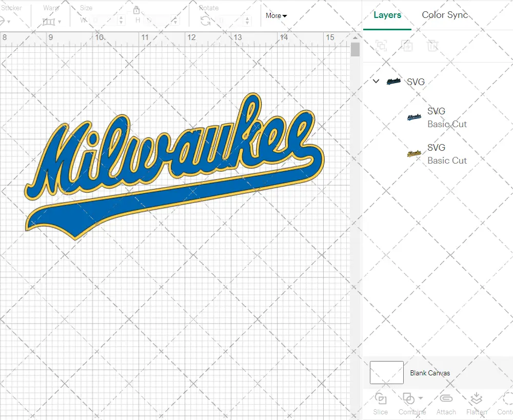The height and width of the screenshot is (420, 513).
Task: Select the yellow SVG Basic Cut layer
Action: pyautogui.click(x=437, y=154)
